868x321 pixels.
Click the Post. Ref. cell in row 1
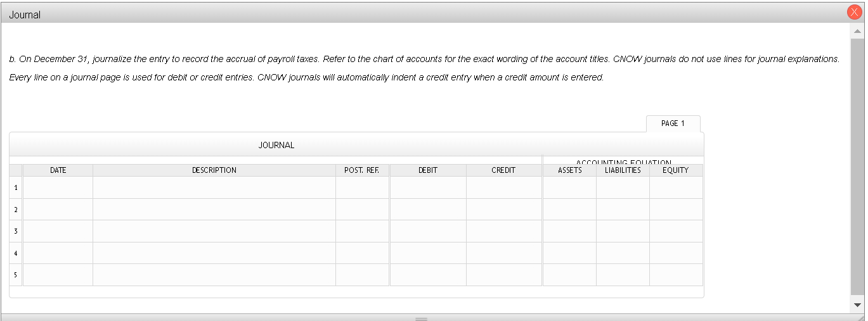[x=362, y=187]
